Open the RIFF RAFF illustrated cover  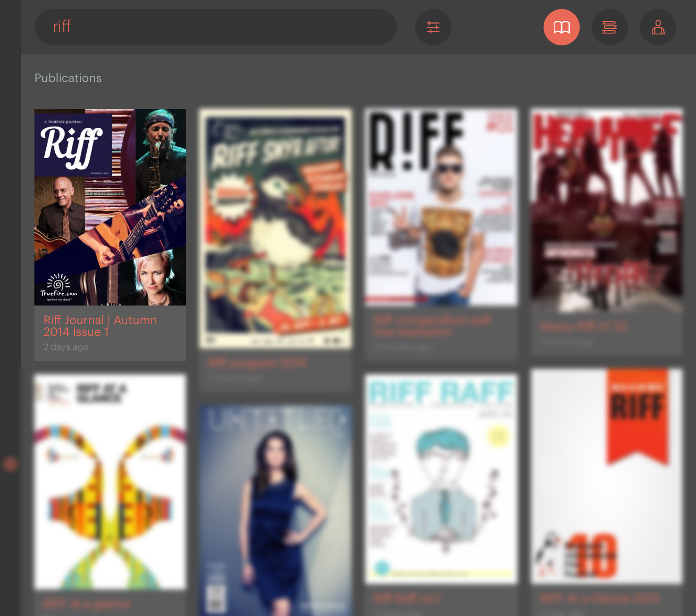click(x=441, y=479)
